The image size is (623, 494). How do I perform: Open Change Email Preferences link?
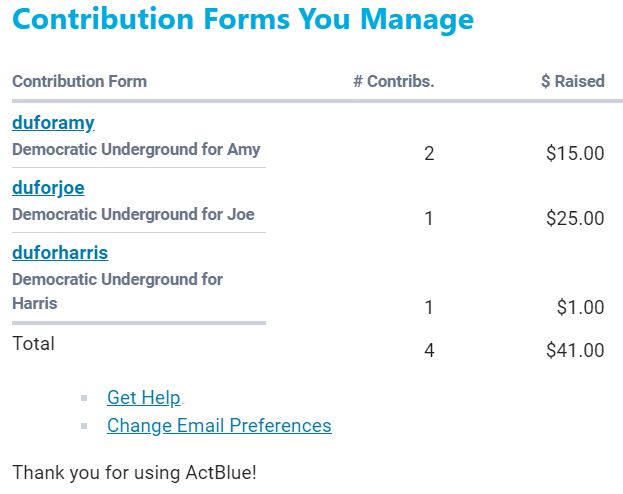(x=219, y=426)
